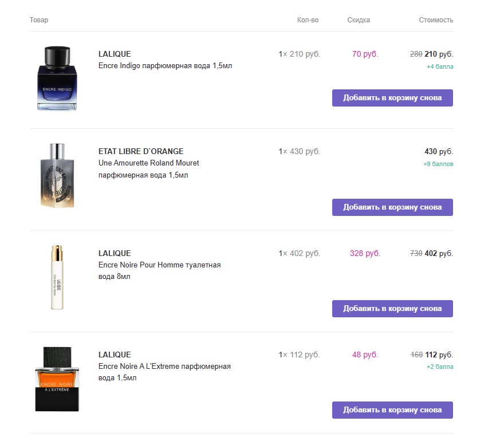
Task: Click the Стоимость column header
Action: point(436,20)
